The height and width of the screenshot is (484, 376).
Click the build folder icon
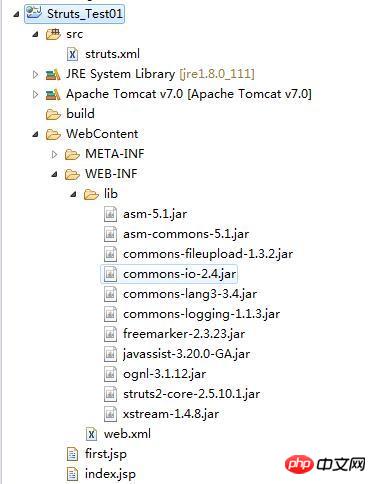pyautogui.click(x=53, y=114)
